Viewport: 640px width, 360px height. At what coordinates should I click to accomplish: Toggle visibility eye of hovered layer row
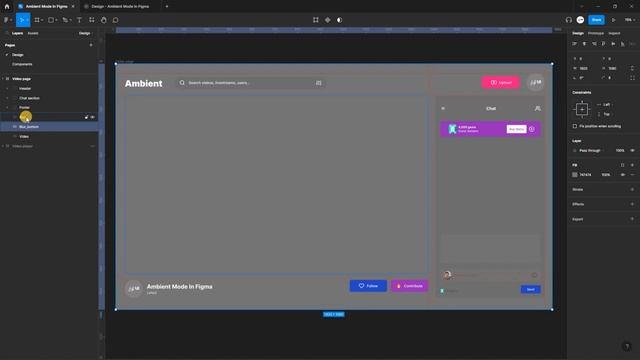(93, 117)
